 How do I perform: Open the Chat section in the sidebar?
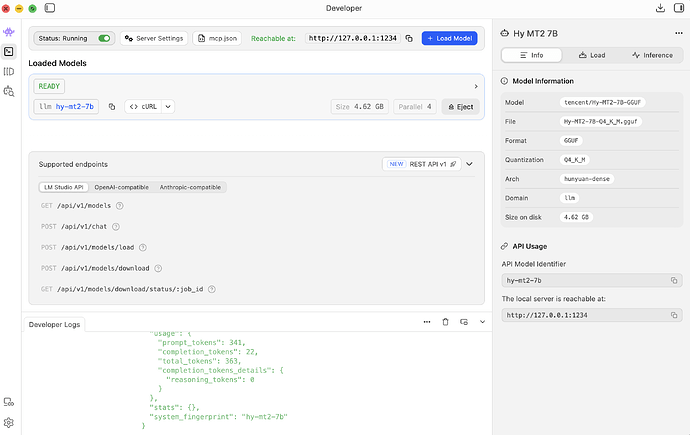[8, 32]
